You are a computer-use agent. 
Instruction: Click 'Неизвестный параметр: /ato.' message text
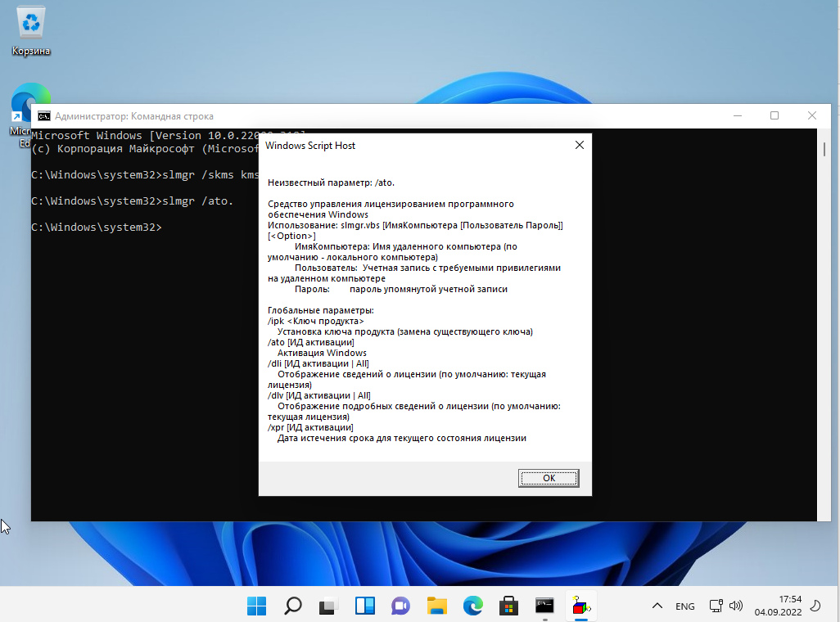pyautogui.click(x=331, y=183)
